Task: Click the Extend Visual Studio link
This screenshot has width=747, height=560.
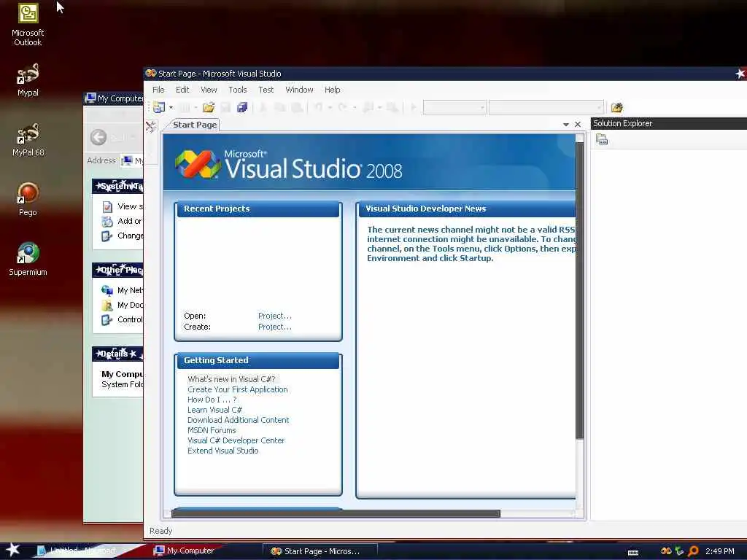Action: click(223, 451)
